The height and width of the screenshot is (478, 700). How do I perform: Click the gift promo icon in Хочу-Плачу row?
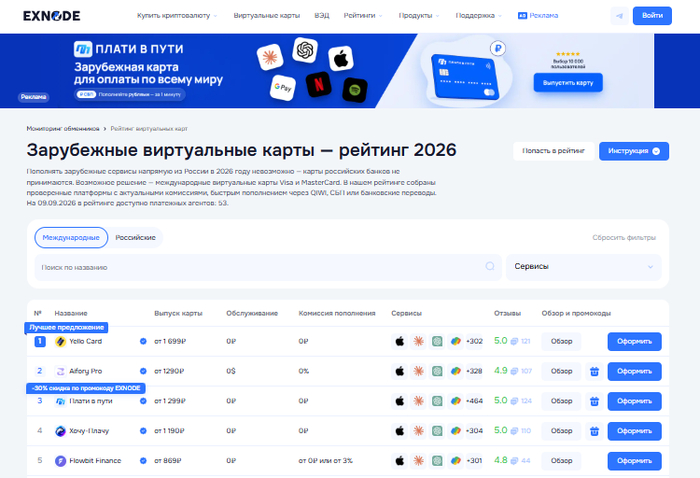(594, 431)
